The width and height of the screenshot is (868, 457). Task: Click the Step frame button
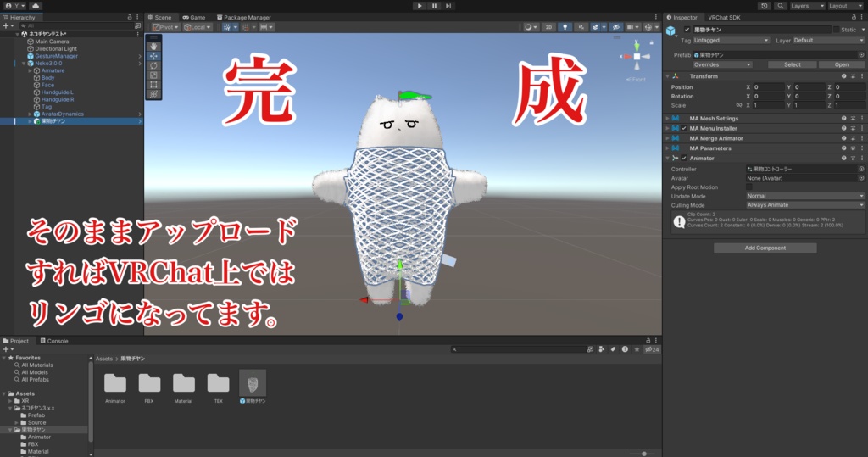tap(448, 6)
